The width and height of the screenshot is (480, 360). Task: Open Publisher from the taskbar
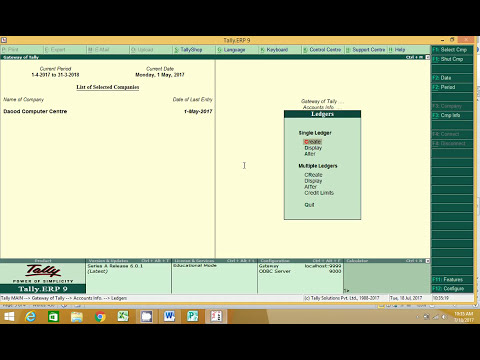coord(192,316)
